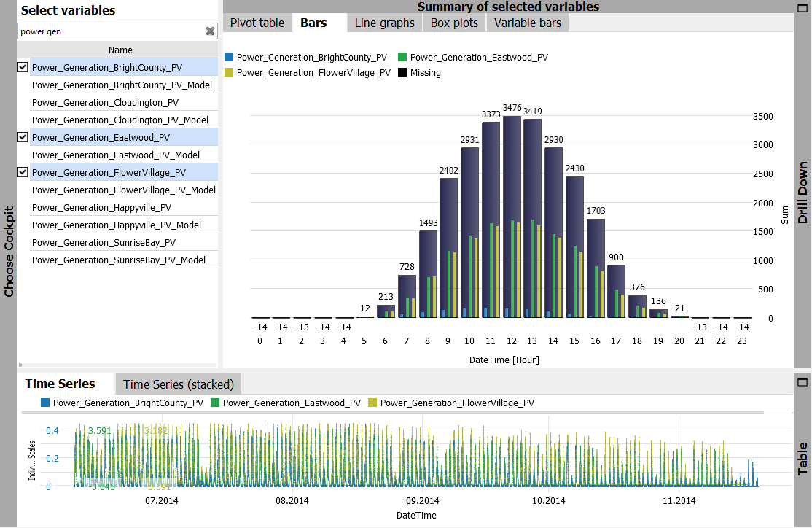
Task: Click the yellow FlowerVillage legend icon in Time Series
Action: [373, 403]
